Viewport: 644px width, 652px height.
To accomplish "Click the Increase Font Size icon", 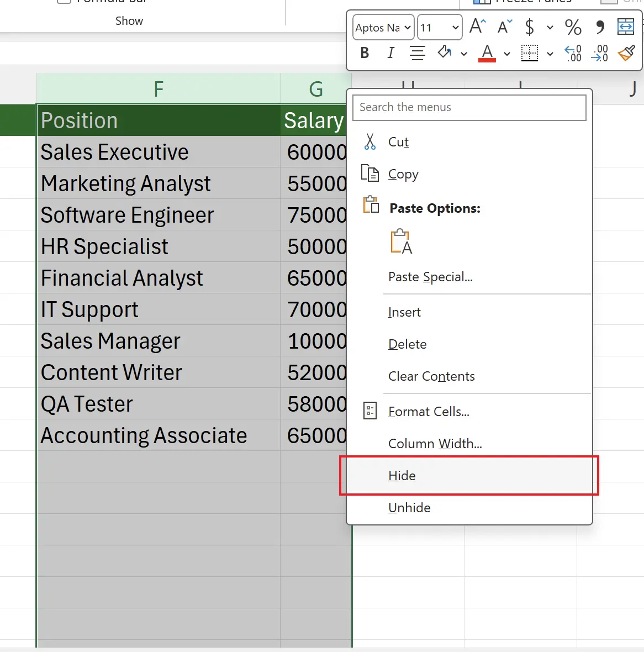I will click(x=477, y=27).
